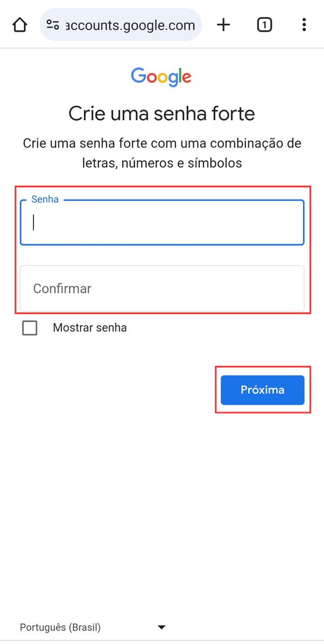Click the password instructions subtitle text
This screenshot has width=324, height=644.
(x=161, y=153)
